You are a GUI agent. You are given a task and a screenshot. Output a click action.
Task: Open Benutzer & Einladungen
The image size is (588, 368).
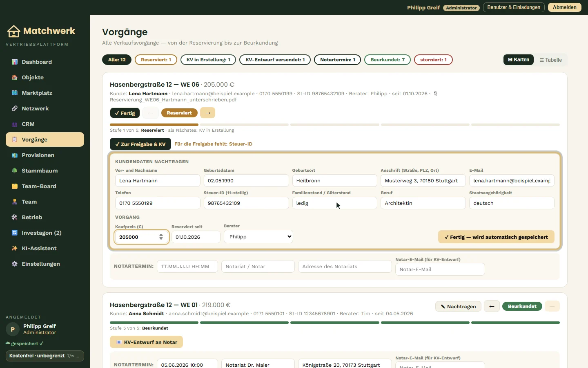click(514, 7)
